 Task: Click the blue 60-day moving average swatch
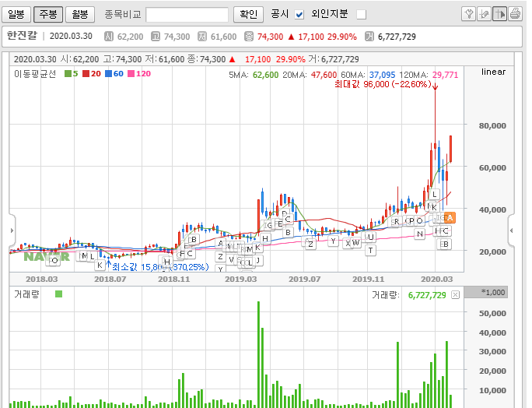pos(109,74)
